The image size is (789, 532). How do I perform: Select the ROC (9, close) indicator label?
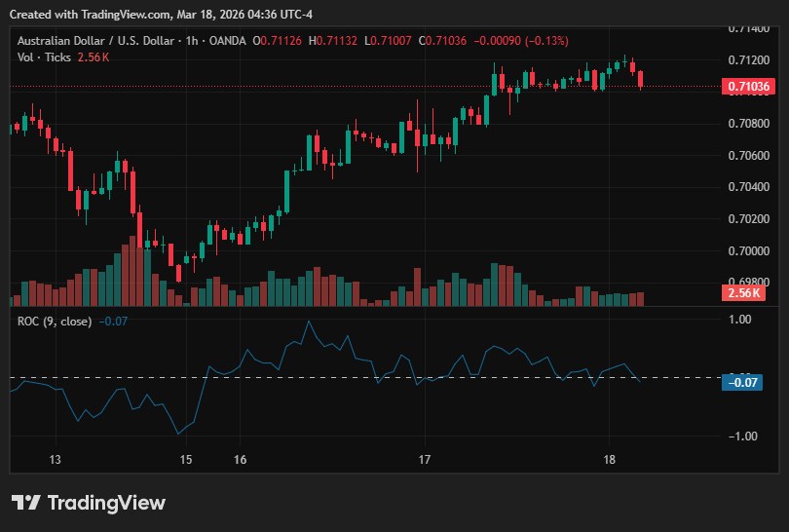(55, 322)
